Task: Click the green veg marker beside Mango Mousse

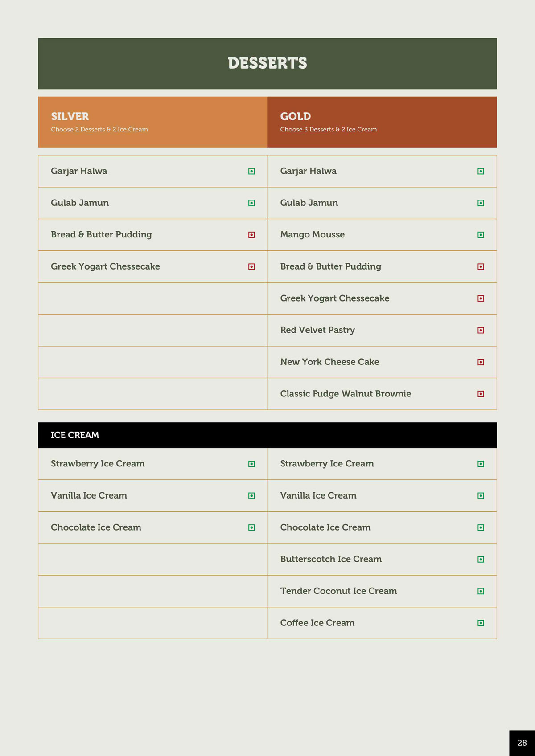Action: [481, 235]
